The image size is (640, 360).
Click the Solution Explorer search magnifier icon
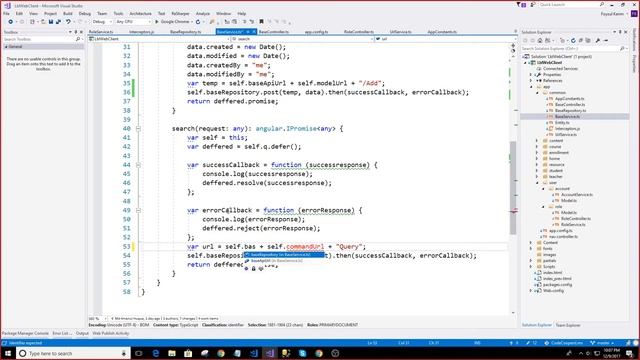622,49
